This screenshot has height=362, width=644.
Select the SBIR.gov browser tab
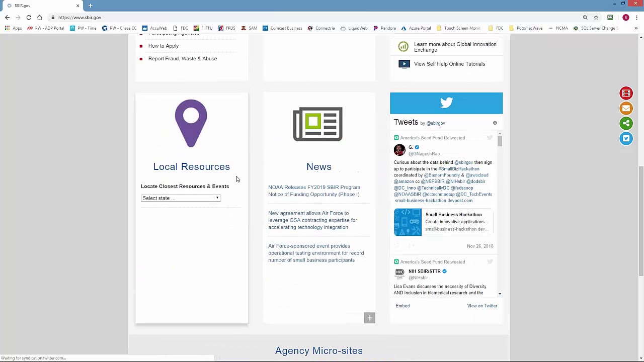click(x=43, y=6)
